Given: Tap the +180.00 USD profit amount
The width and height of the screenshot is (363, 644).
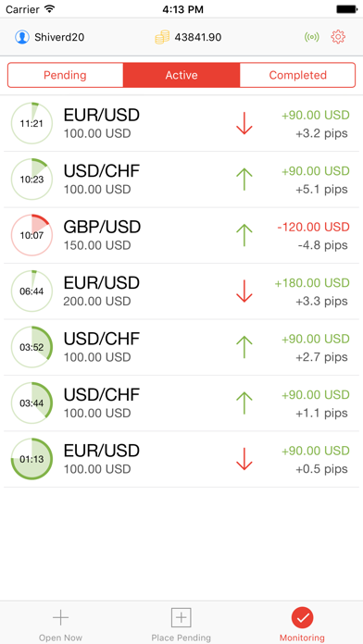Looking at the screenshot, I should coord(312,282).
